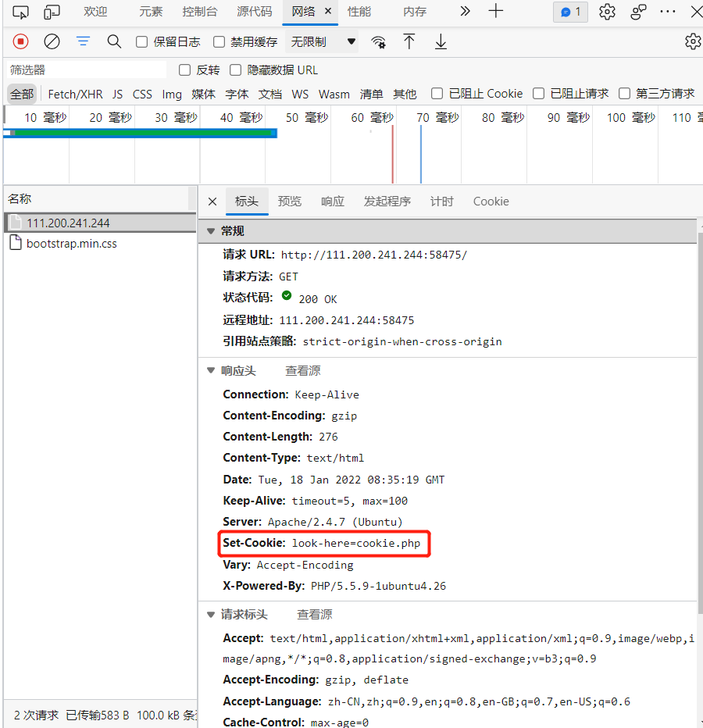This screenshot has height=728, width=703.
Task: Open the network conditions Wi-Fi icon
Action: point(379,42)
